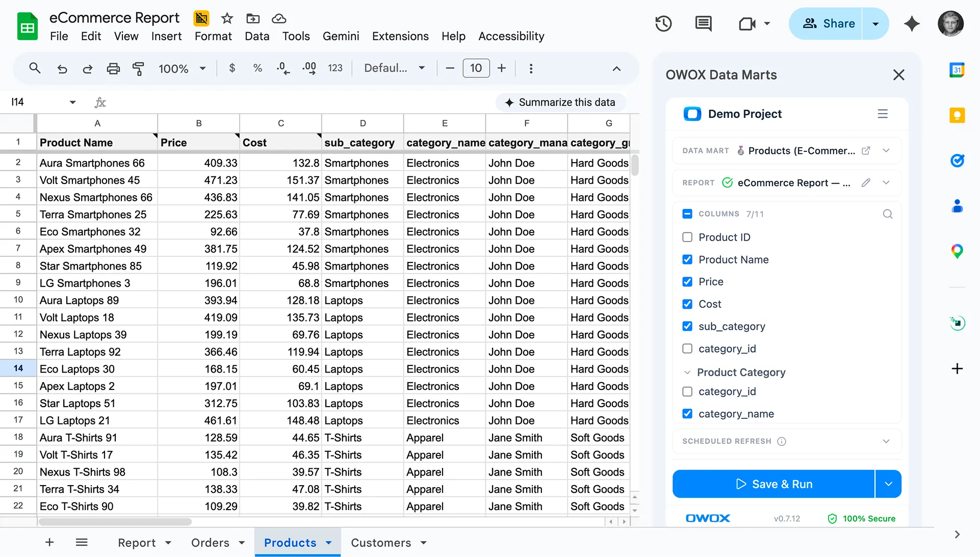Search columns magnifier in OWOX panel

pos(888,214)
